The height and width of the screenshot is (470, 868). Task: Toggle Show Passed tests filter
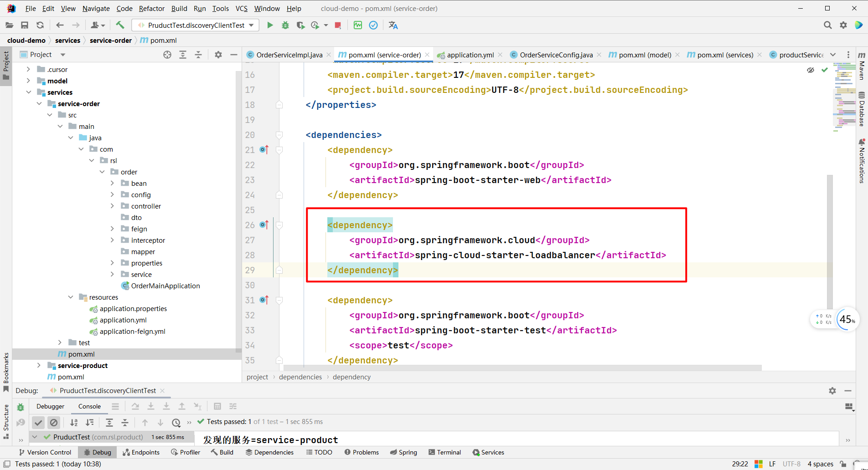(38, 423)
